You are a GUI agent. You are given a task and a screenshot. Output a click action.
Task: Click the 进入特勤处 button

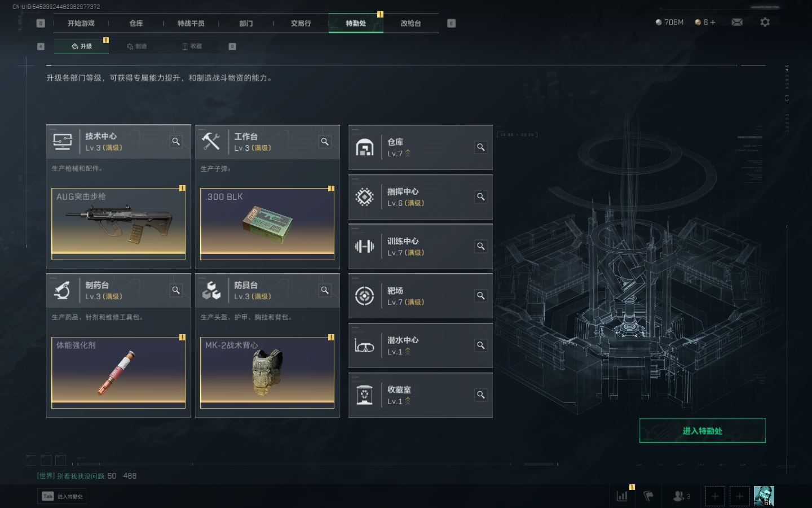(x=702, y=431)
